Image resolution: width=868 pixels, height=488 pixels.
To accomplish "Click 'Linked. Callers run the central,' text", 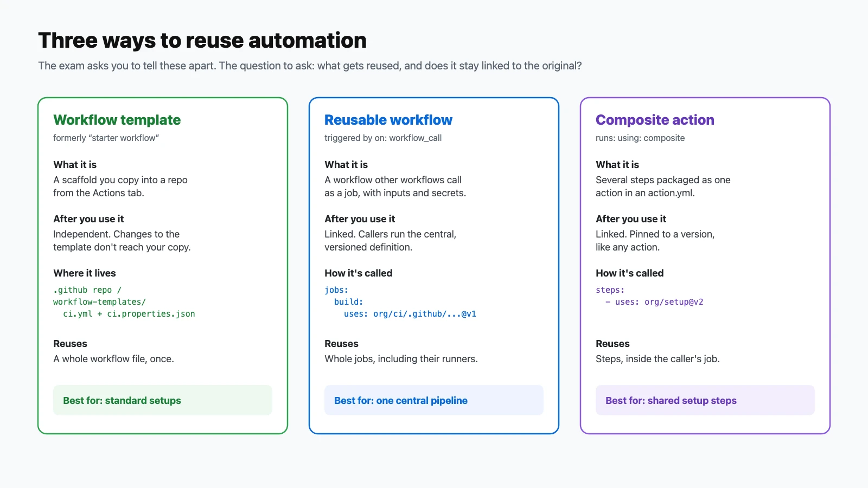I will [391, 234].
